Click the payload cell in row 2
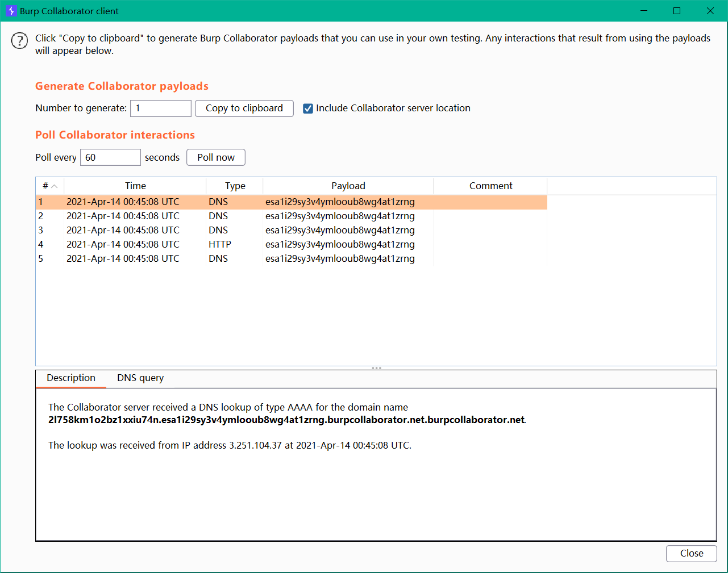 [348, 216]
